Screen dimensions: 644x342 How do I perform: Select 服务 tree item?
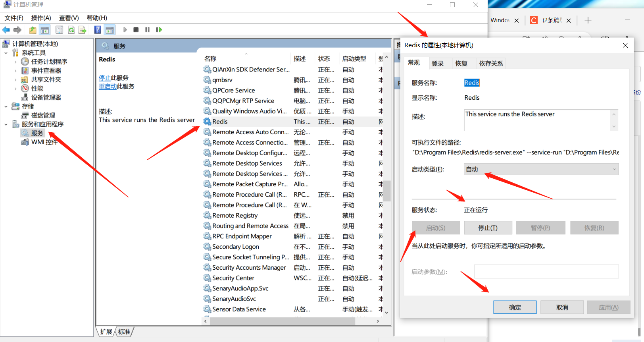(x=37, y=133)
